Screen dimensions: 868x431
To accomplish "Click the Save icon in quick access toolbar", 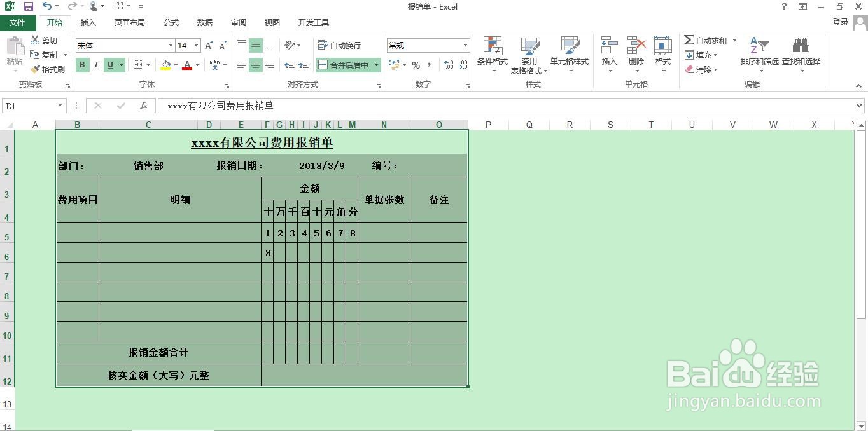I will click(28, 6).
